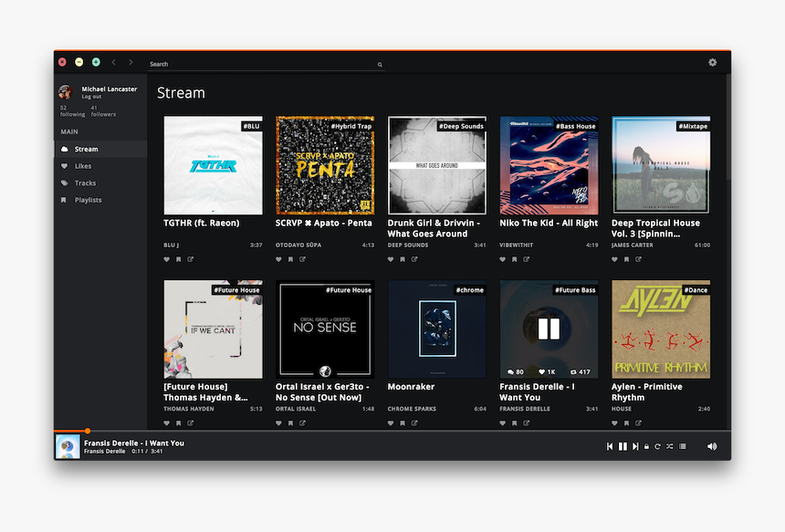The width and height of the screenshot is (785, 532).
Task: Open the Tracks section in the sidebar
Action: [88, 183]
